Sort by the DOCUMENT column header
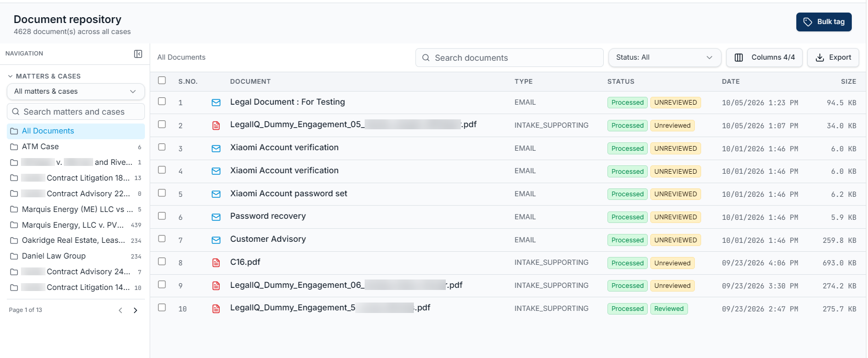Screen dimensions: 868x358 coord(250,82)
